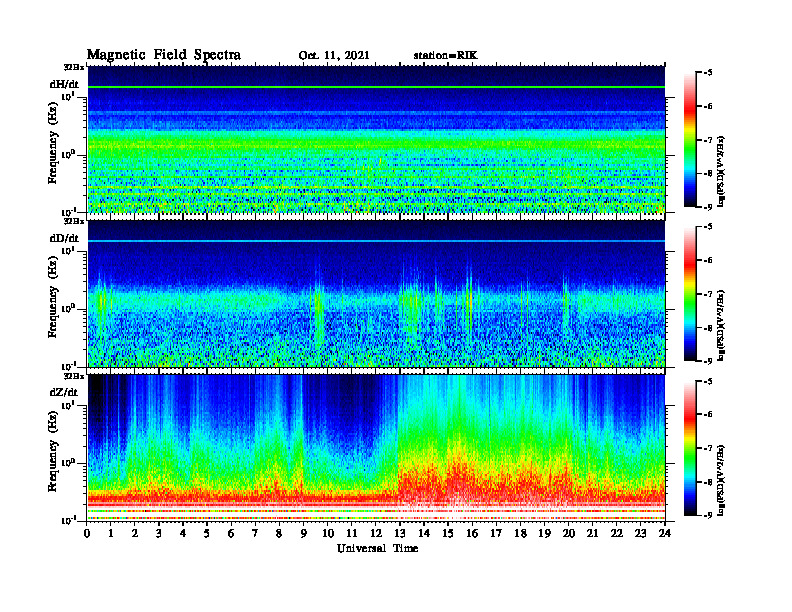Viewport: 792px width, 612px height.
Task: Click the Frequency (Hz) label of dZ/dt panel
Action: click(x=53, y=452)
